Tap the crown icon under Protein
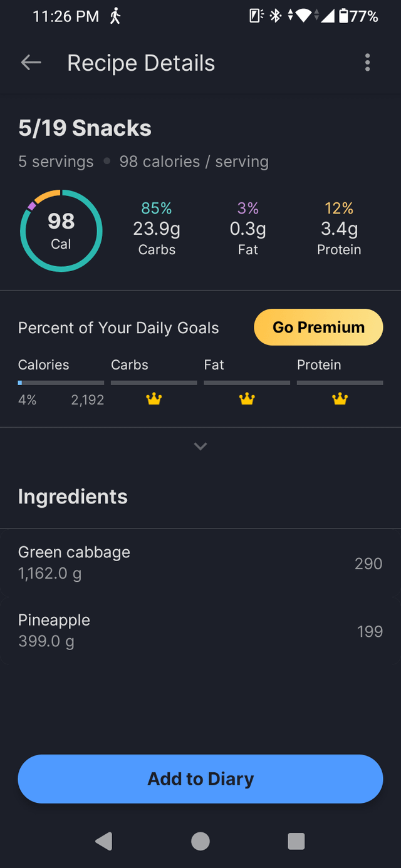 coord(340,399)
